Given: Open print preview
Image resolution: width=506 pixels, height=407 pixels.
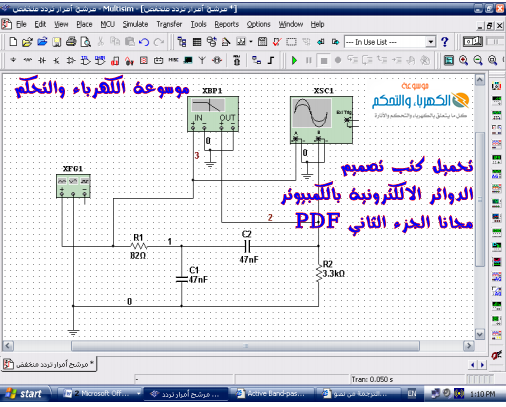Looking at the screenshot, I should [86, 42].
